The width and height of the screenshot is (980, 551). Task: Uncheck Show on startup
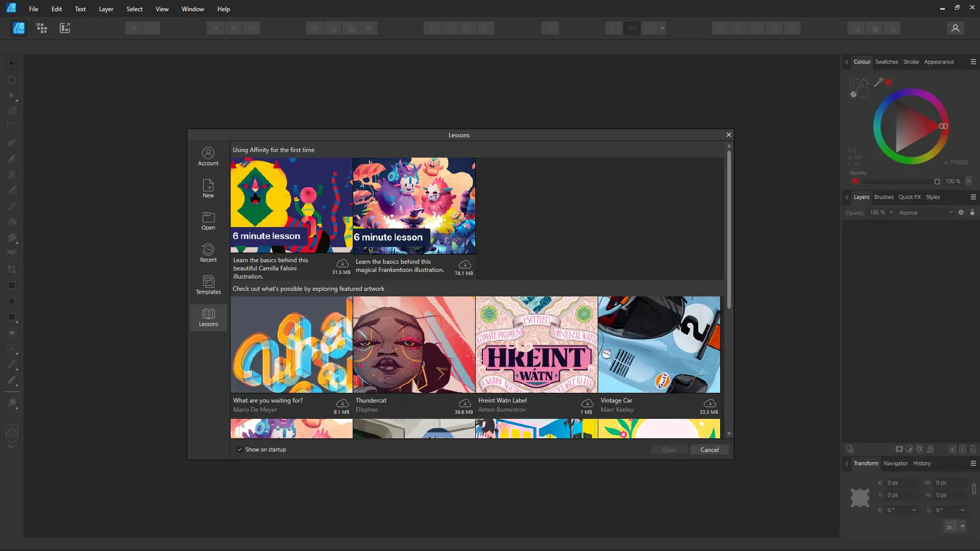pos(240,449)
